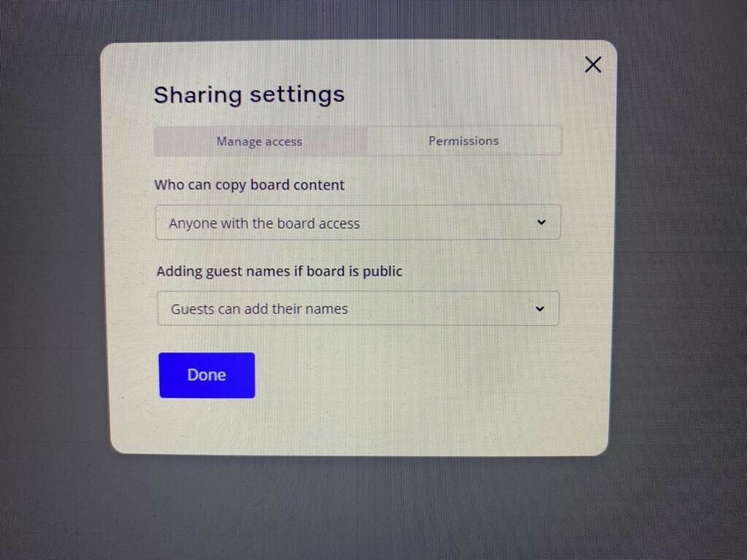The width and height of the screenshot is (747, 560).
Task: Click the 'Permissions' tab label text
Action: point(463,141)
